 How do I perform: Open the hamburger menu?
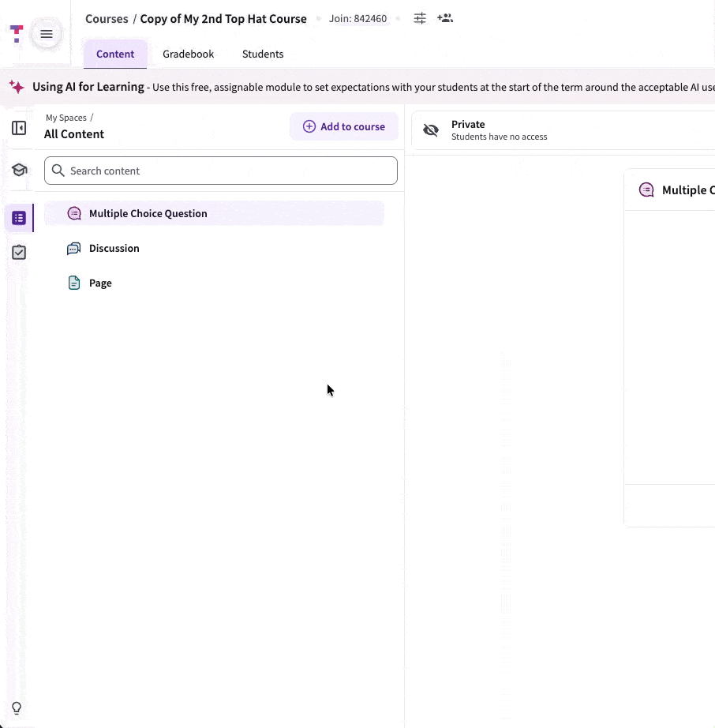pos(46,34)
